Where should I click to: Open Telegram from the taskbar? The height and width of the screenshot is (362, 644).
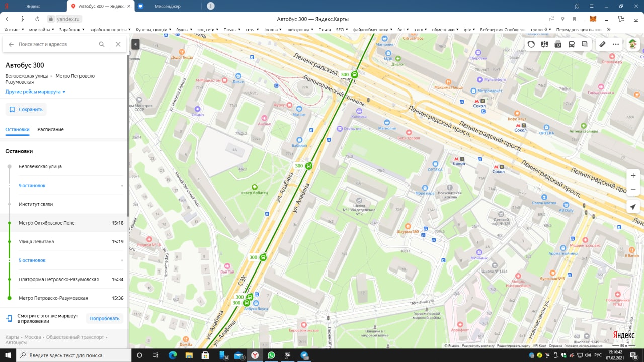click(x=305, y=355)
